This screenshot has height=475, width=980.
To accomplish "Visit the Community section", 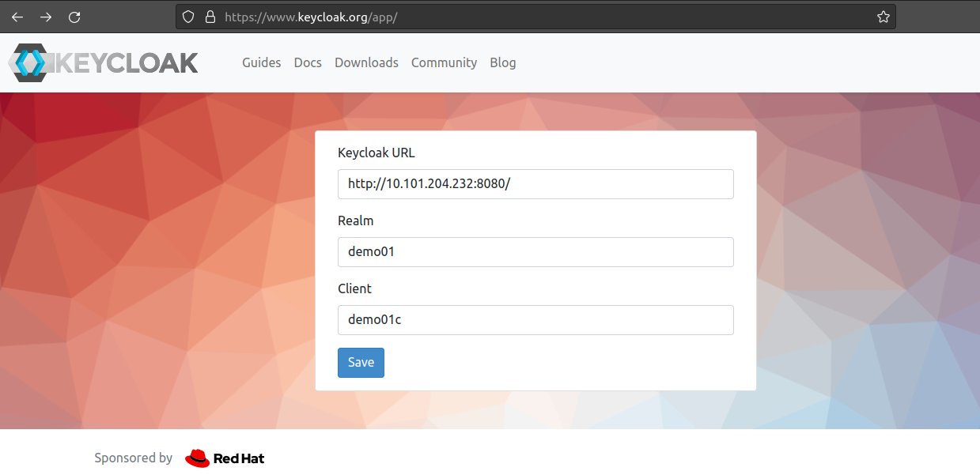I will (x=444, y=62).
